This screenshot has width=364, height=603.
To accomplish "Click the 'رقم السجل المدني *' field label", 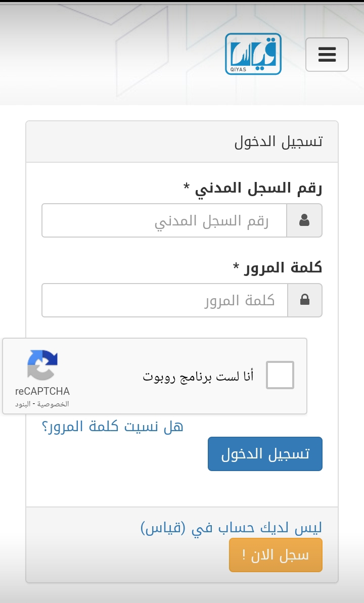I will click(253, 189).
